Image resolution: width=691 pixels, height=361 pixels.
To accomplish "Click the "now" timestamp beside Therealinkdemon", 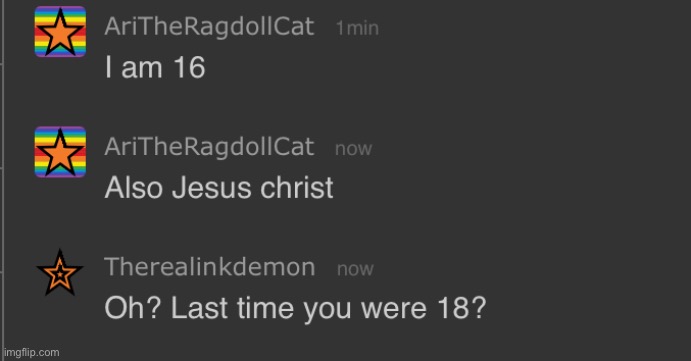I will 355,269.
